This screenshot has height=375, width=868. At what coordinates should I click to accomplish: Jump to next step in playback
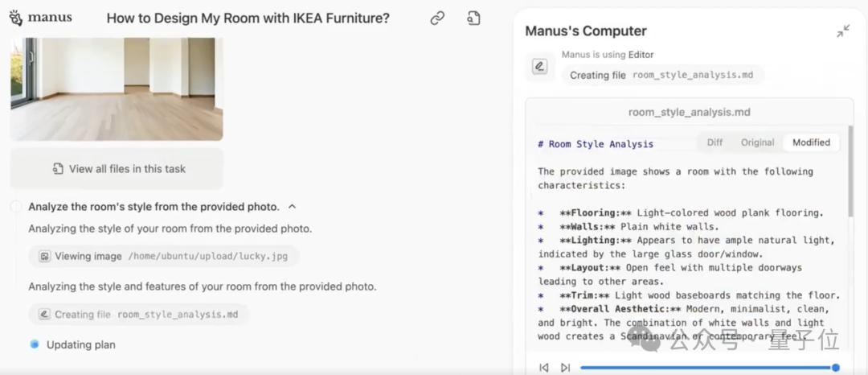point(565,367)
